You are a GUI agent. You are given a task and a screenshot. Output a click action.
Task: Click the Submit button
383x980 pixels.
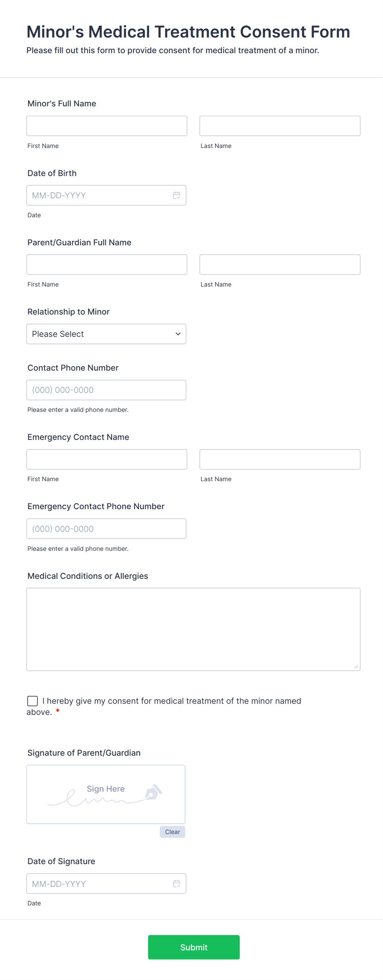coord(194,947)
